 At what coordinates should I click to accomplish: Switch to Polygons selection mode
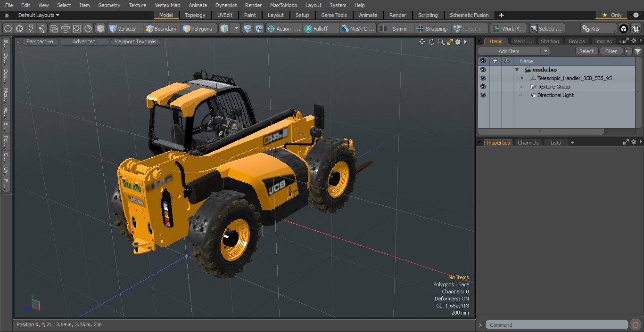[198, 29]
